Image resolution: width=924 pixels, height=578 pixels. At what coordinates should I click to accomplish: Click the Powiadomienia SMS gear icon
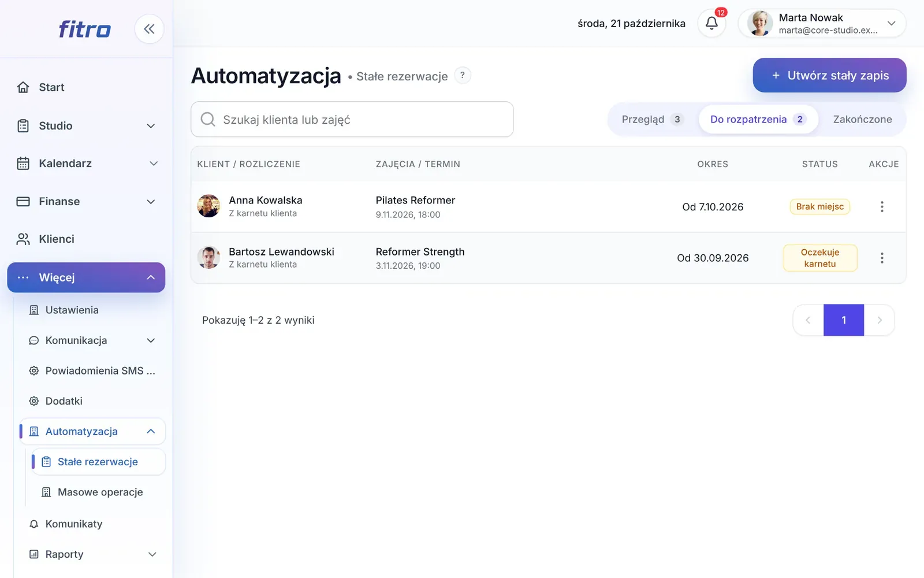click(34, 370)
